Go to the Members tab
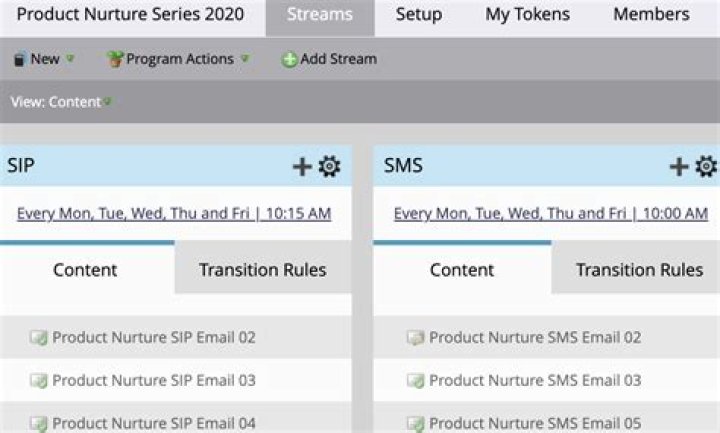 (651, 15)
